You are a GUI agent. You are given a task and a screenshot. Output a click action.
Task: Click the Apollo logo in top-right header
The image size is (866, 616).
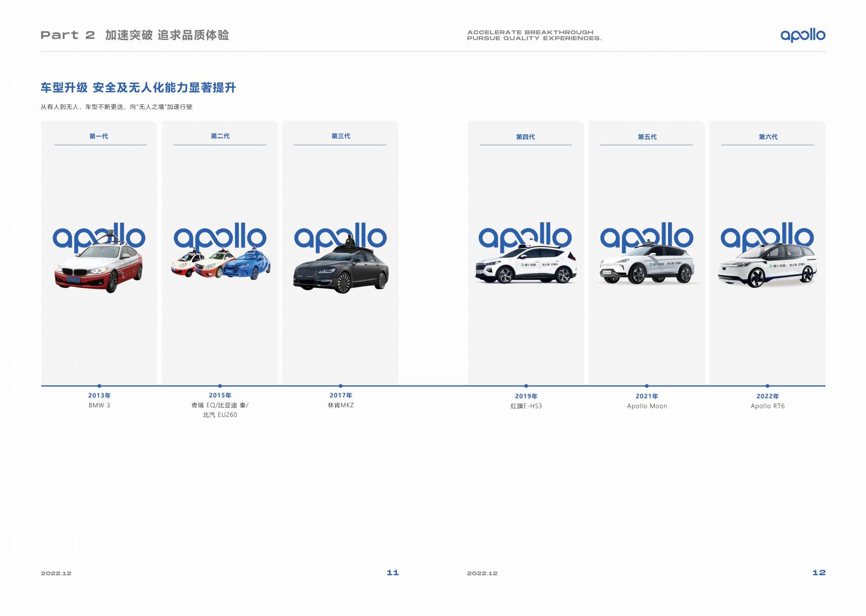coord(803,36)
